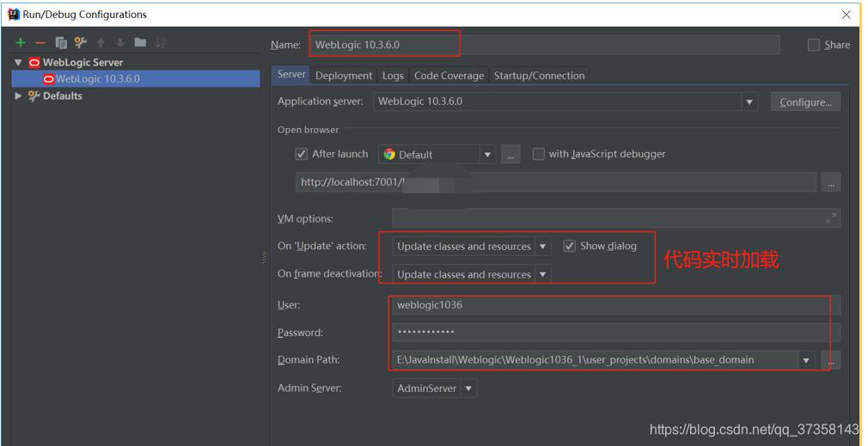Screen dimensions: 868x446
Task: Uncheck the After launch checkbox
Action: pyautogui.click(x=301, y=154)
